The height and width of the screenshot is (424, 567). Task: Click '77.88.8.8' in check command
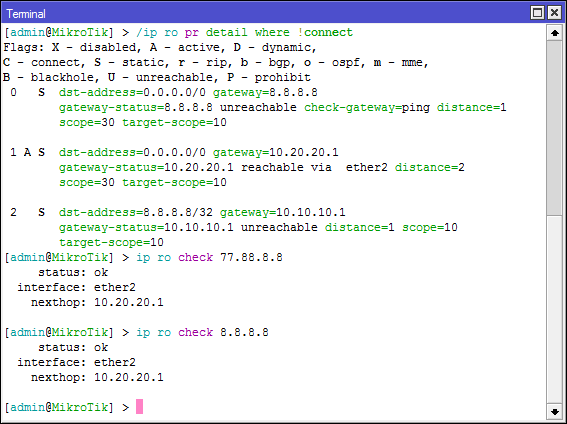[x=251, y=257]
